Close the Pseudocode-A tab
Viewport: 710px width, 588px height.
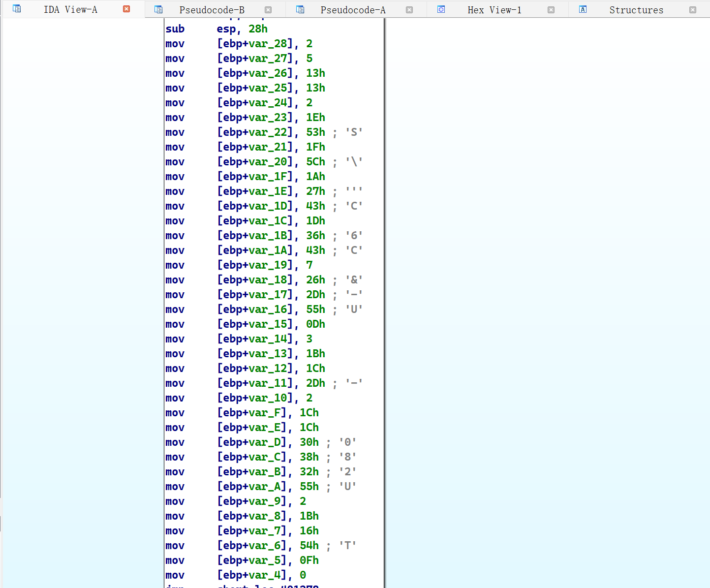click(x=409, y=9)
